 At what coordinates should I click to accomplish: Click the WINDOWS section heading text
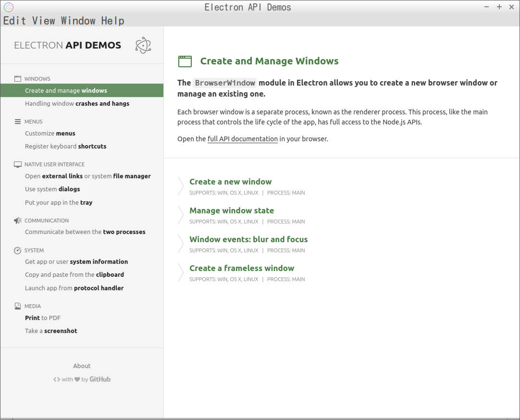pyautogui.click(x=37, y=78)
